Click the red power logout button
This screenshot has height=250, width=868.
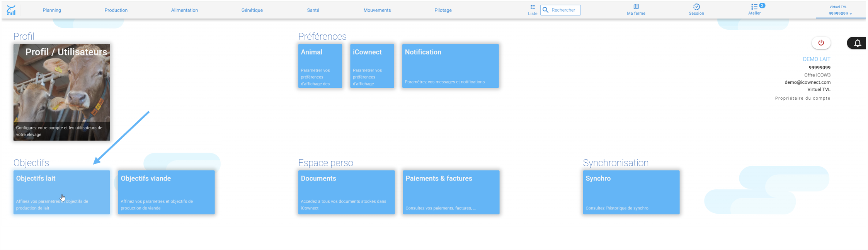tap(821, 43)
